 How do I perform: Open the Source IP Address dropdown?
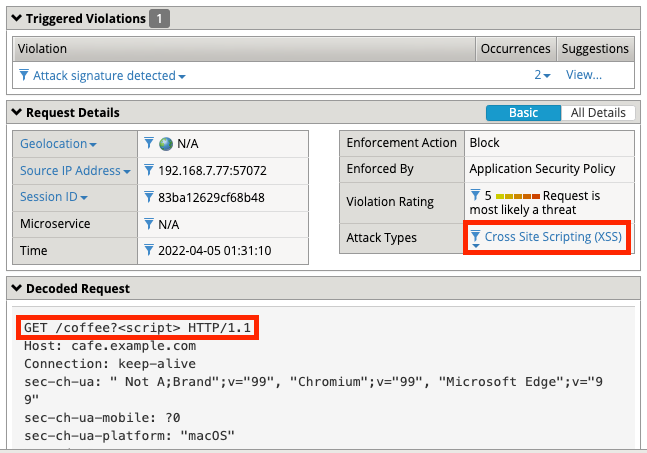point(127,172)
